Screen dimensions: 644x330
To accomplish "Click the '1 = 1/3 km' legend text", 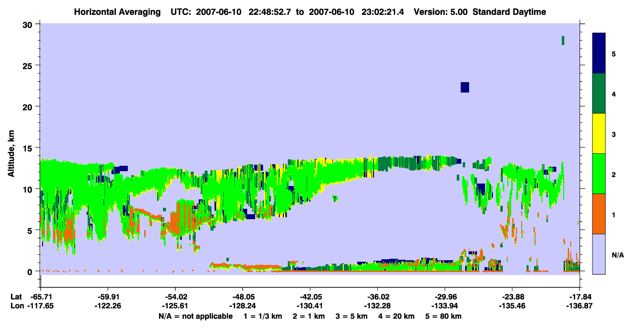I will 263,316.
